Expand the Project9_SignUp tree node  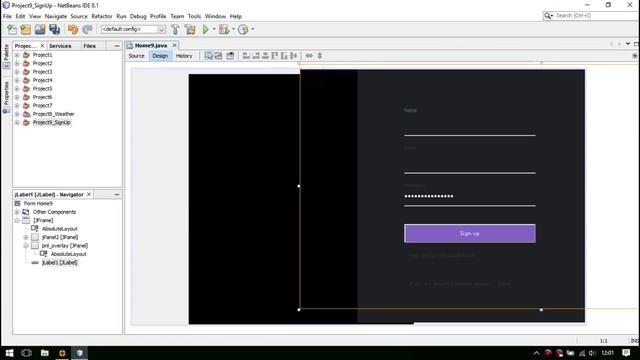pyautogui.click(x=17, y=122)
